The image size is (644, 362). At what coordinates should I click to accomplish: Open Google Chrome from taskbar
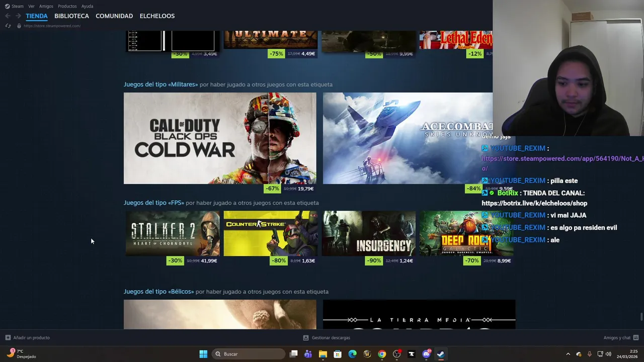[382, 354]
